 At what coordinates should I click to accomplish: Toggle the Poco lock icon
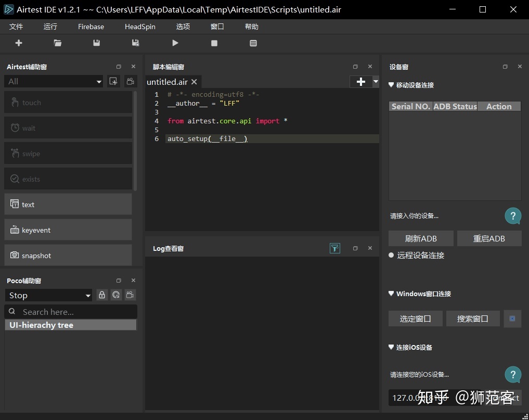click(x=102, y=295)
